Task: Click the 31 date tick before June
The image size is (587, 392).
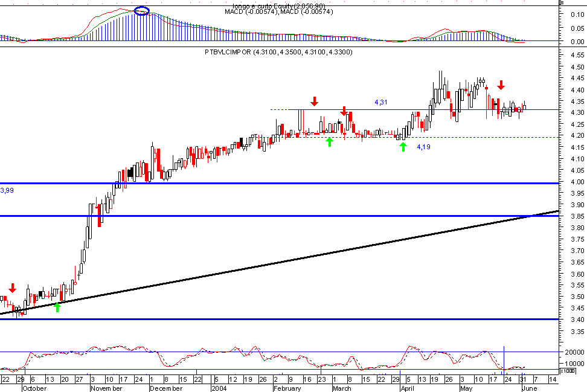Action: click(x=522, y=379)
